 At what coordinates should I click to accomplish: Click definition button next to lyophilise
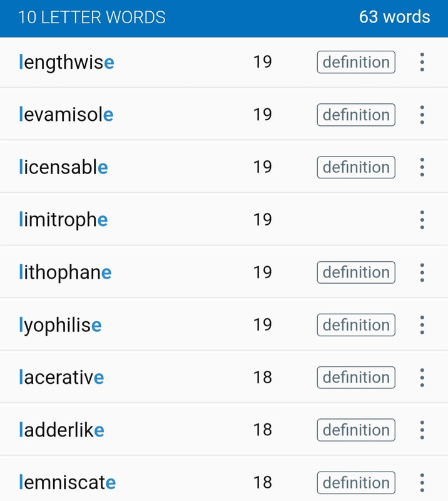click(x=356, y=325)
